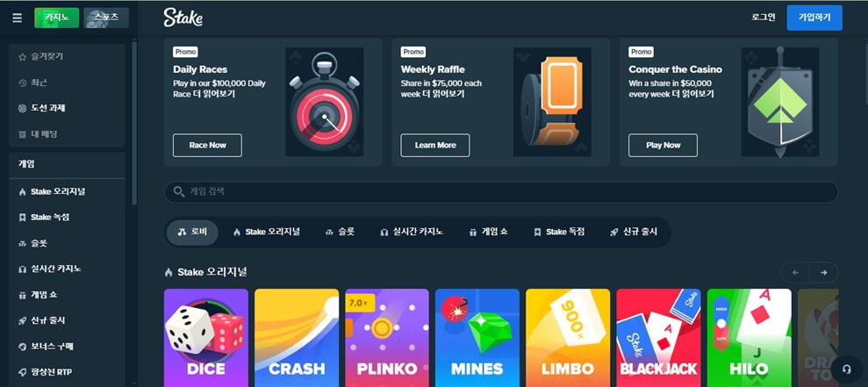Show next Stake originals with right arrow
Viewport: 868px width, 387px height.
[824, 272]
